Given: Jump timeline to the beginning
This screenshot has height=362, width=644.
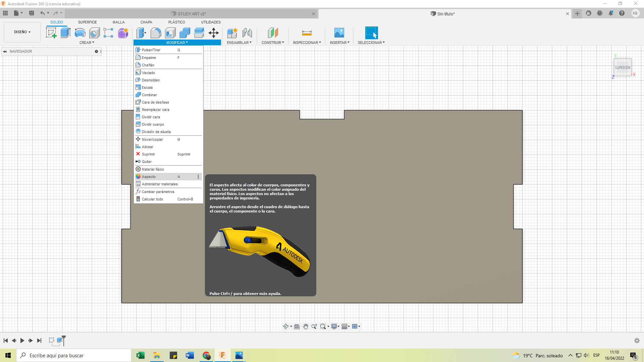Looking at the screenshot, I should (6, 341).
